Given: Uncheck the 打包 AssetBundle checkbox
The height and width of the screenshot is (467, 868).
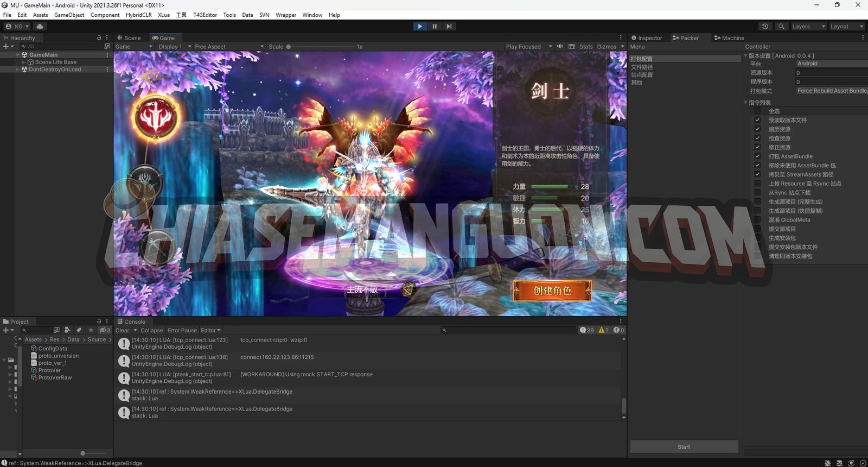Looking at the screenshot, I should click(x=757, y=156).
